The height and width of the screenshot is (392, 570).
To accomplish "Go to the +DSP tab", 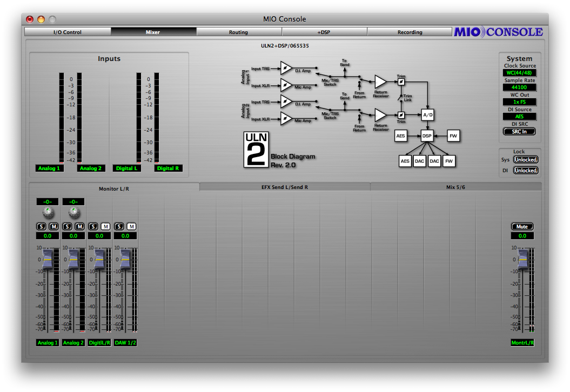I will point(324,32).
